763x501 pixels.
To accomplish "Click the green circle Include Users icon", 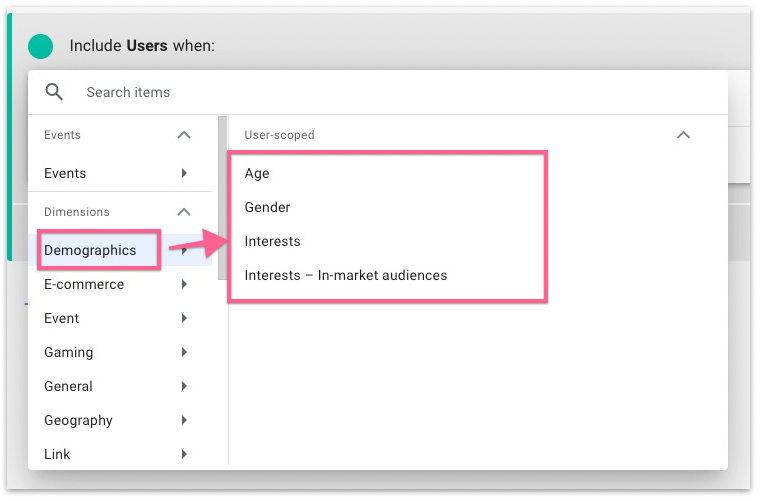I will pos(40,46).
